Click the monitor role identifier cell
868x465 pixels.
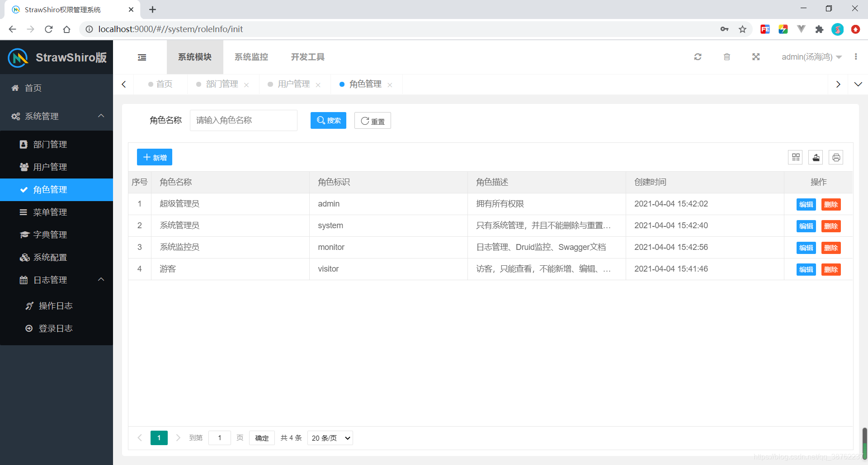pyautogui.click(x=388, y=247)
